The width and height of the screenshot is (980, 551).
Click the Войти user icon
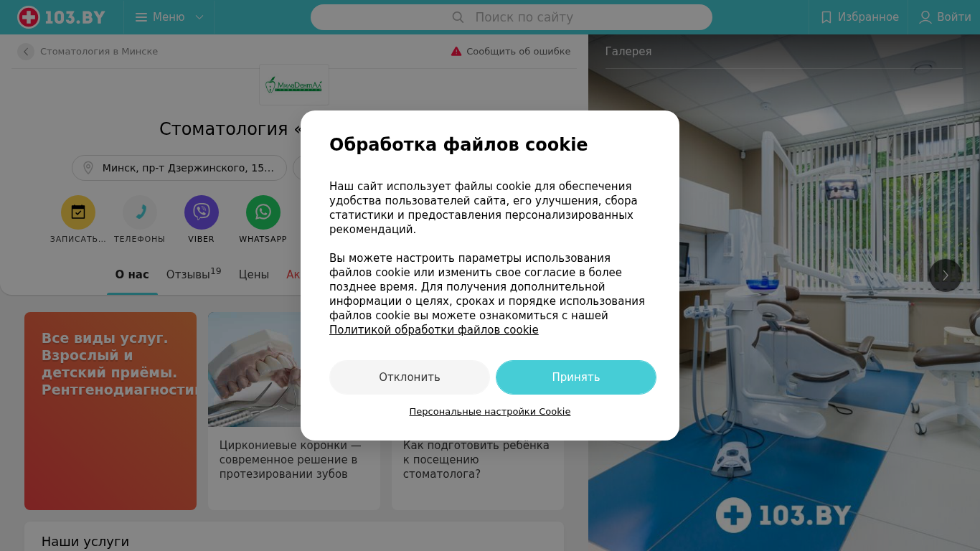click(x=925, y=17)
